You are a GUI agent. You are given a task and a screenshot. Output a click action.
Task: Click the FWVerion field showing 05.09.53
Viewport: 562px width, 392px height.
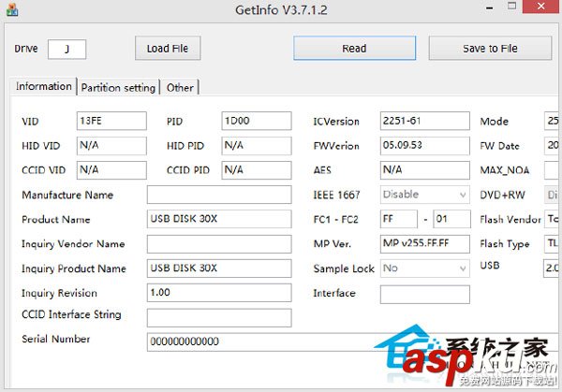[x=424, y=145]
